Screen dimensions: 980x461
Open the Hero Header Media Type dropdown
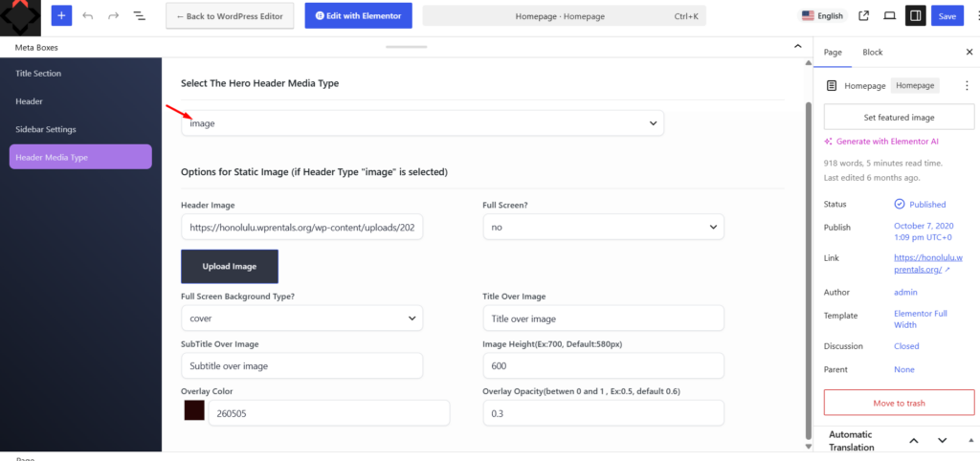click(422, 123)
